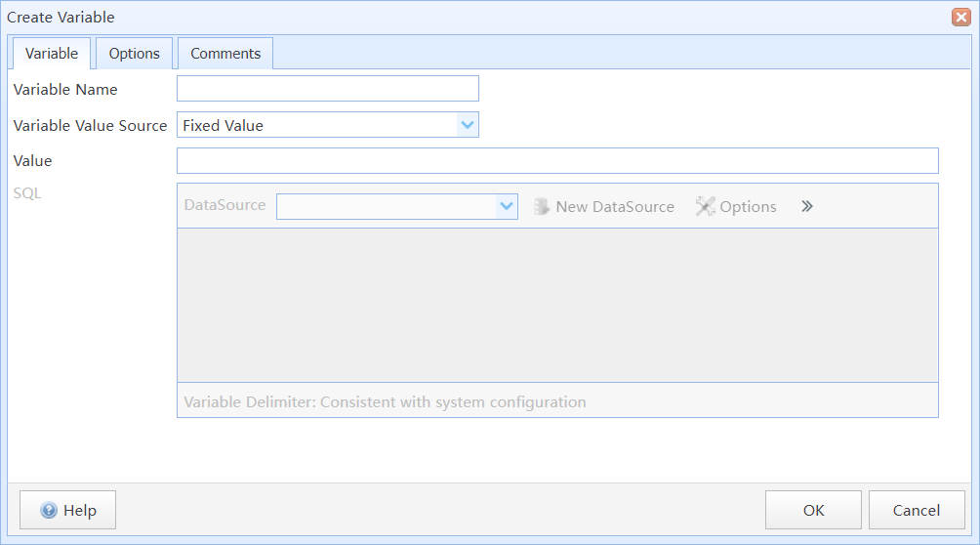Select the Variable tab
Screen dimensions: 980x545
[x=52, y=53]
